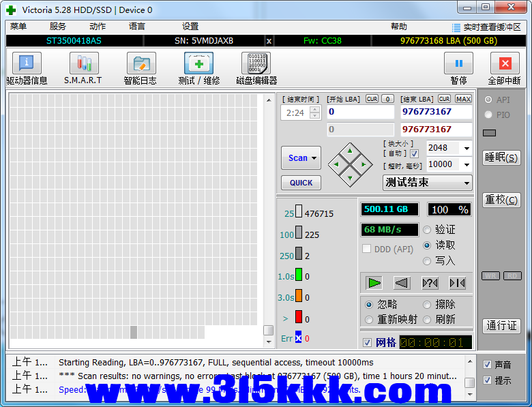Click the x button next to the serial number

pyautogui.click(x=269, y=41)
